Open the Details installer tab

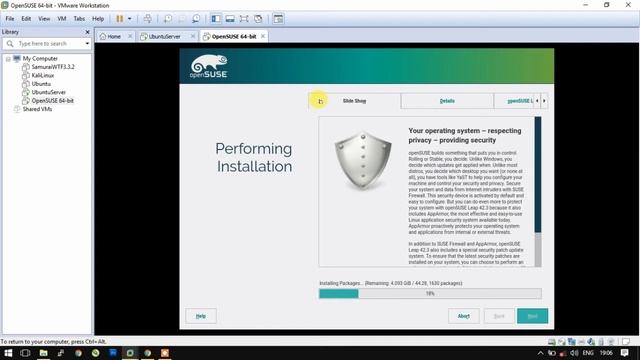tap(447, 101)
